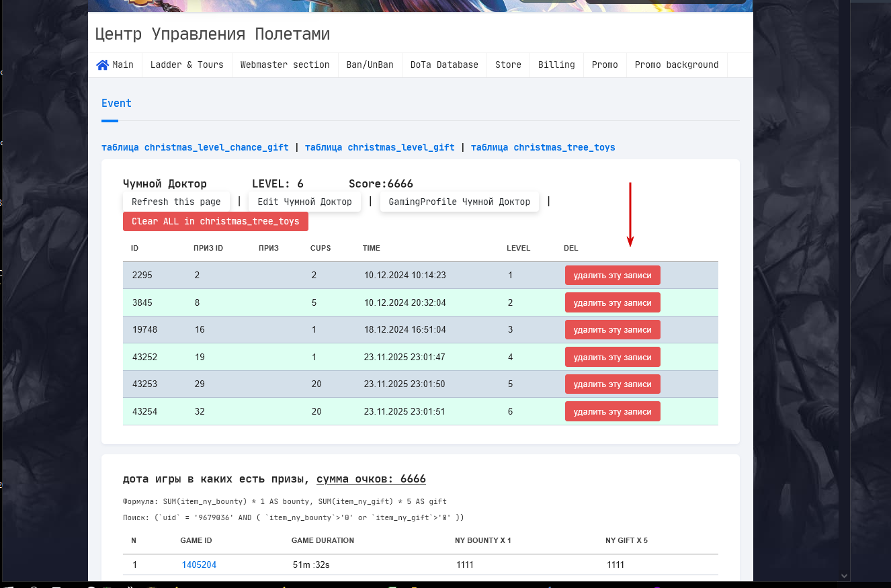The width and height of the screenshot is (891, 588).
Task: Click prize ID 29 in row 43253
Action: coord(200,384)
